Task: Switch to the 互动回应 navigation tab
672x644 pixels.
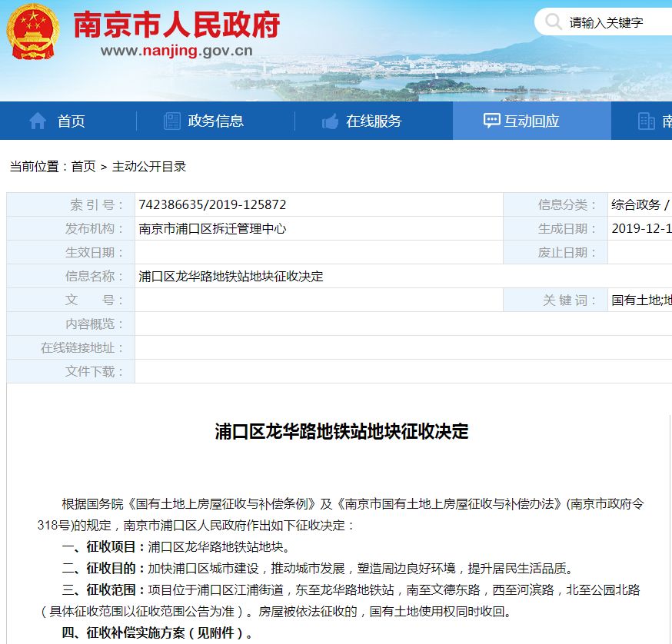Action: 531,120
